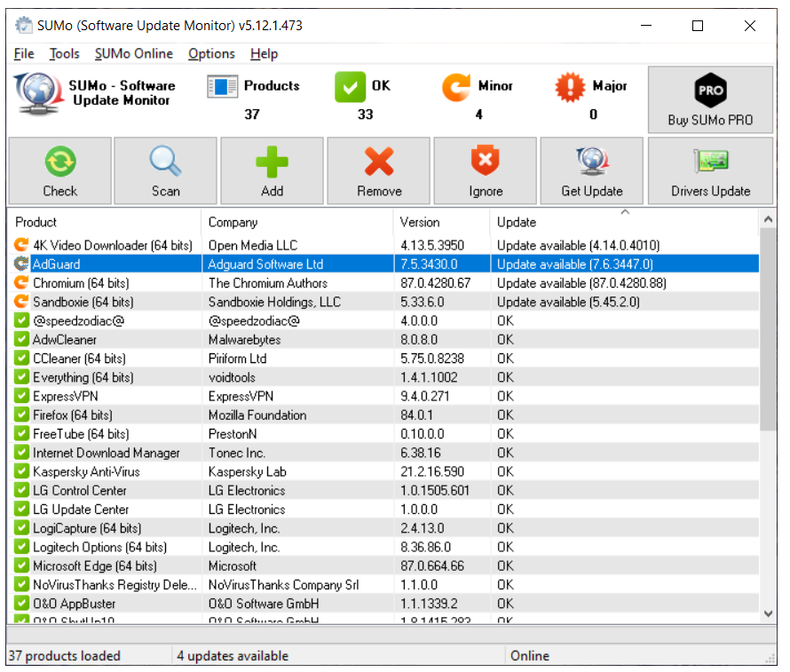The image size is (790, 672).
Task: Click Firefox version 84.0.1 cell
Action: coord(416,415)
